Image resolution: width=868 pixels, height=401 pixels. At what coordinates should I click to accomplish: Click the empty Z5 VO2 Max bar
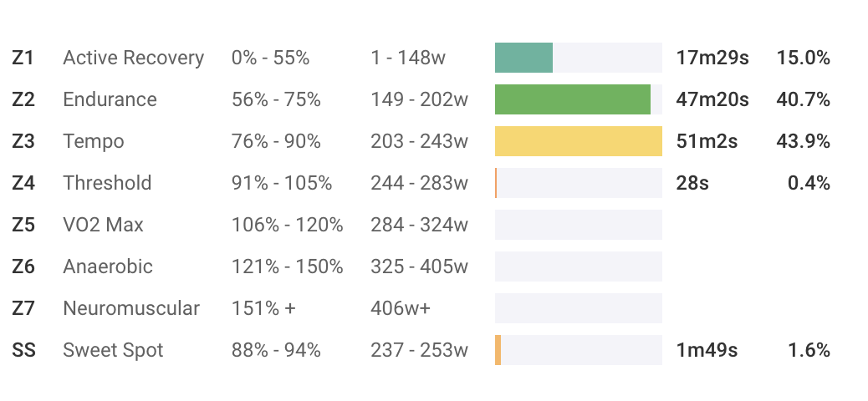tap(579, 225)
